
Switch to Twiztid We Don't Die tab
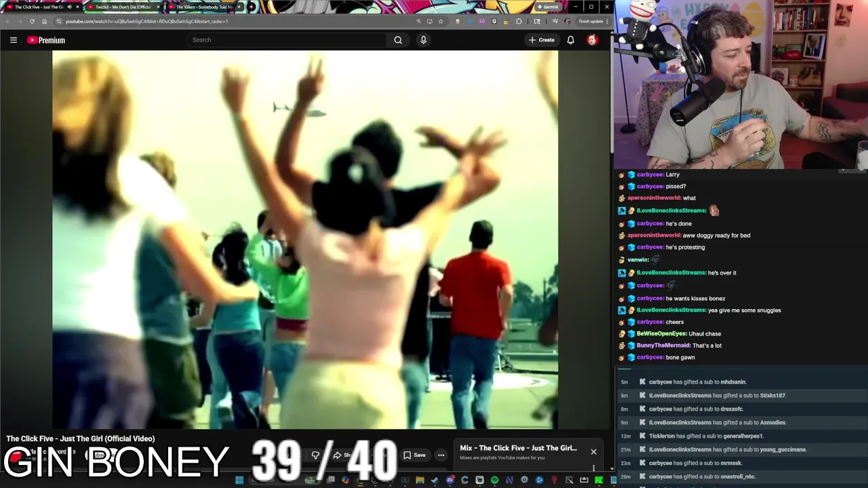122,7
